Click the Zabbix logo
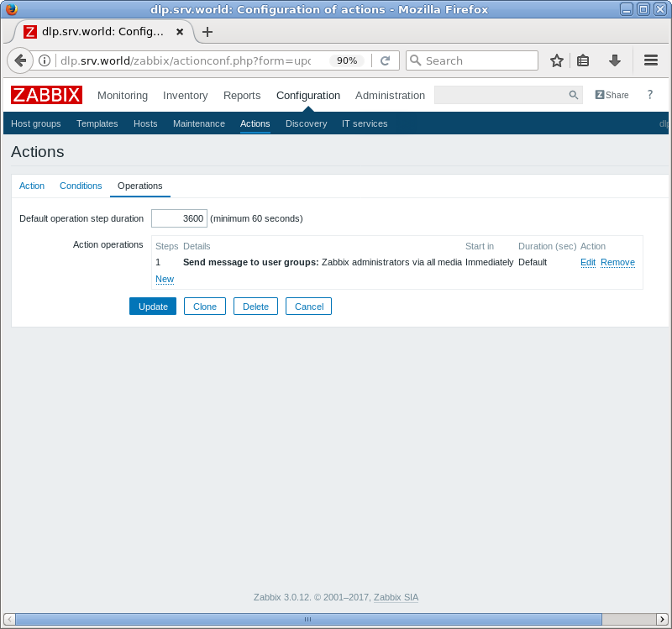 click(x=46, y=95)
